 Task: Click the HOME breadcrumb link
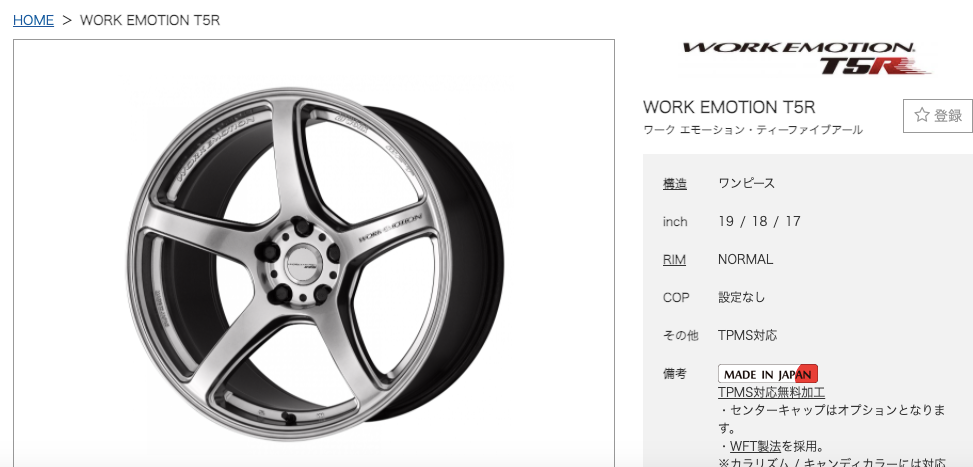(x=34, y=20)
